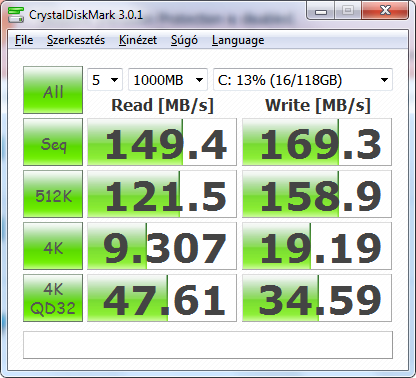Image resolution: width=416 pixels, height=378 pixels.
Task: Open the Language menu
Action: (x=238, y=40)
